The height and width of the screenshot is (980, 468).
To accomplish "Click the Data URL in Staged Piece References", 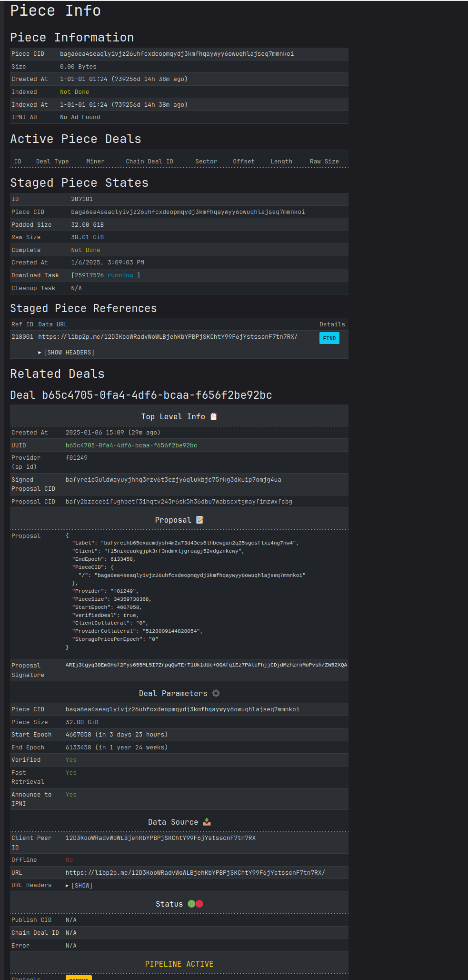I will tap(168, 337).
